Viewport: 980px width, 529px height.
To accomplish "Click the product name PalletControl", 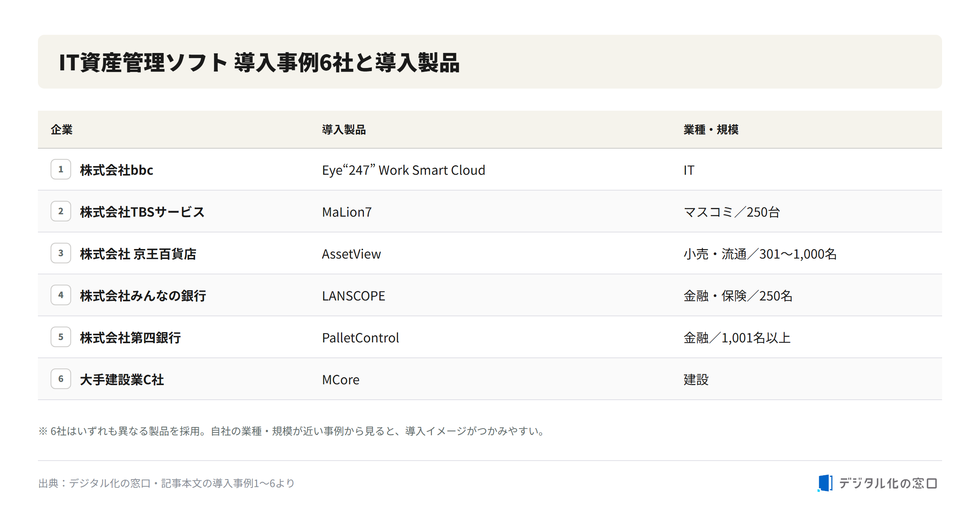I will pos(360,338).
